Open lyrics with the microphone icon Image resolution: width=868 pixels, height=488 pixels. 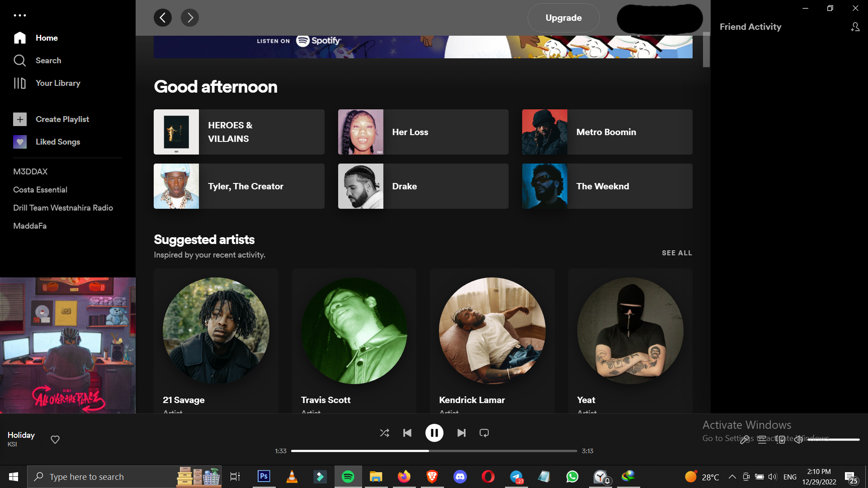pyautogui.click(x=744, y=440)
